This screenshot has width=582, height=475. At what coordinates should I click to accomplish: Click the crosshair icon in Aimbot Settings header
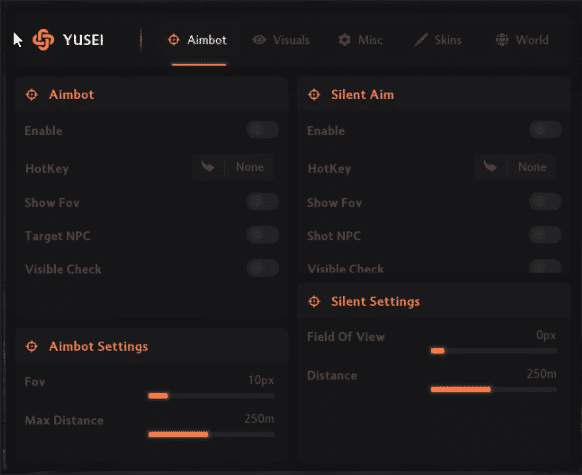coord(32,347)
